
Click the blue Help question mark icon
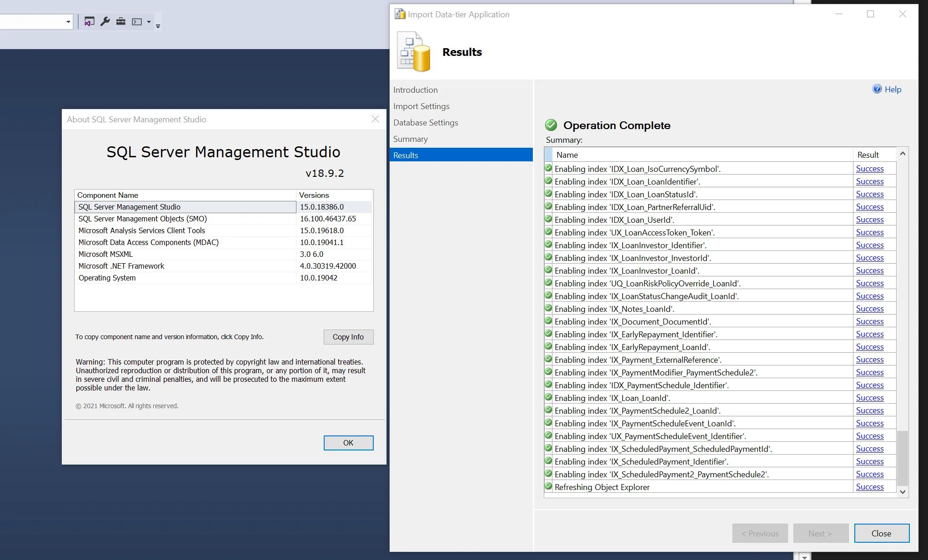(x=877, y=89)
